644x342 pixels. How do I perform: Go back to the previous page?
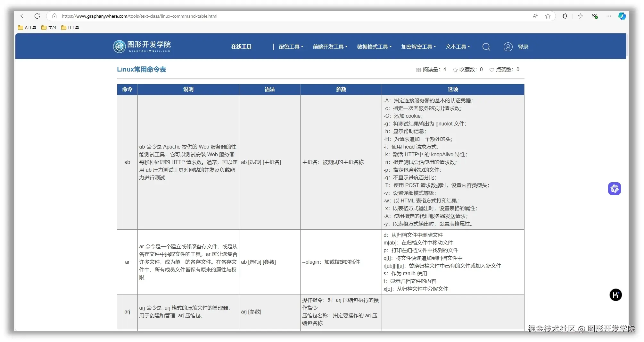(23, 16)
